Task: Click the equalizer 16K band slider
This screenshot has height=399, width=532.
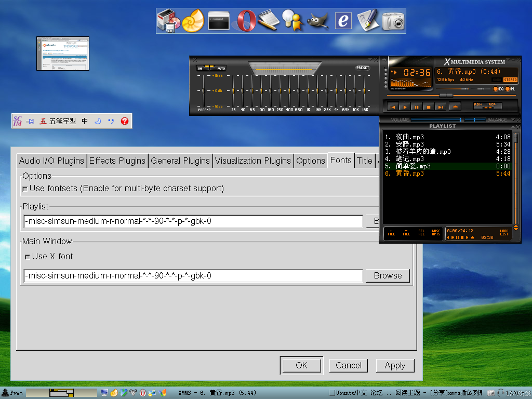Action: click(x=364, y=90)
